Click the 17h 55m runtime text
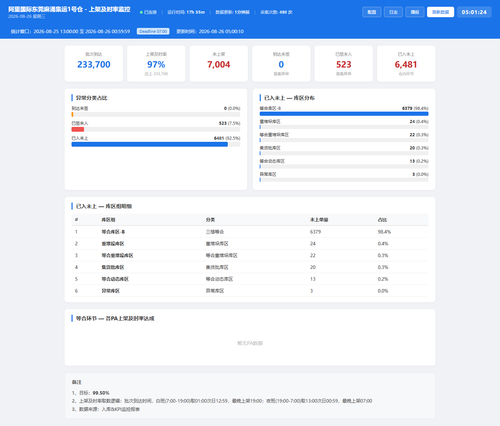This screenshot has width=500, height=426. (x=195, y=12)
